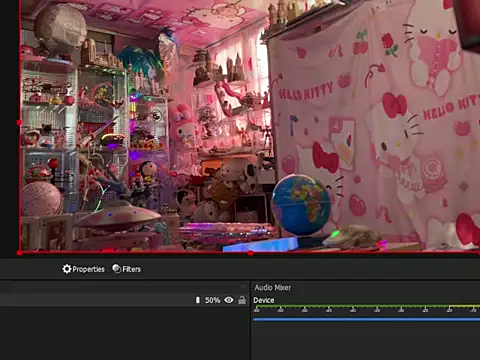Screen dimensions: 480x360
Task: Click the empty area below the source row
Action: [x=123, y=333]
